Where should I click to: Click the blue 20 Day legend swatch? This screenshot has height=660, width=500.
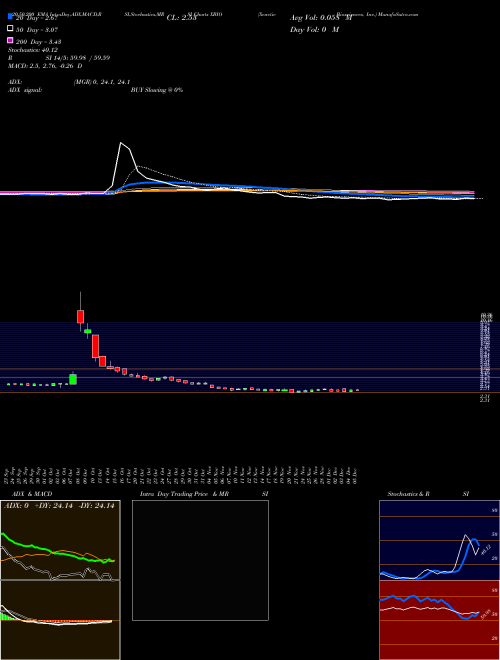[x=10, y=16]
